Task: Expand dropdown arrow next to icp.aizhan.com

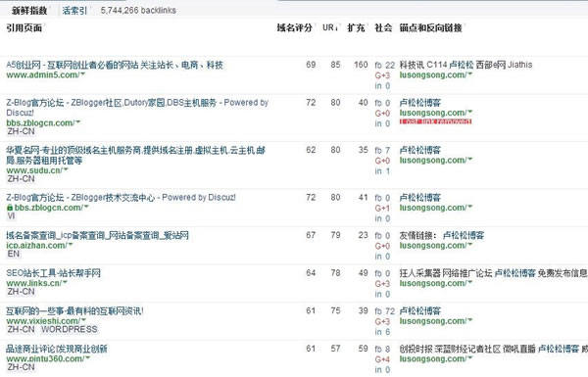Action: [x=71, y=245]
